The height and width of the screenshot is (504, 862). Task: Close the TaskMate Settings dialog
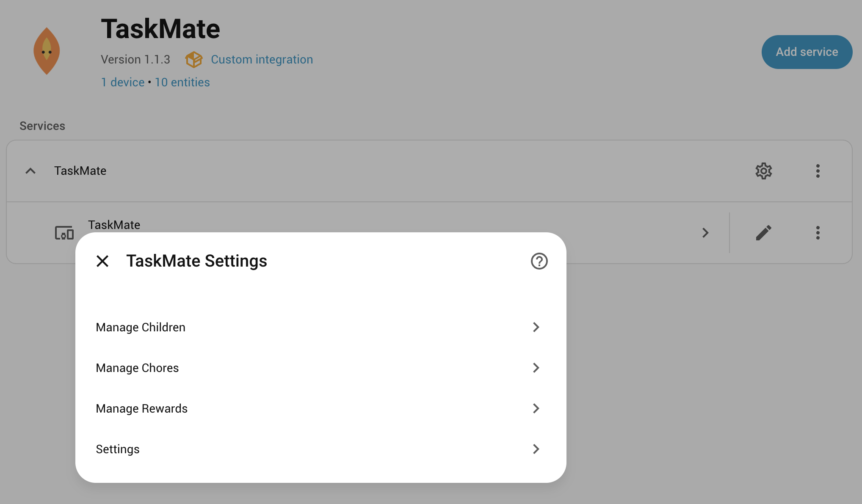102,261
